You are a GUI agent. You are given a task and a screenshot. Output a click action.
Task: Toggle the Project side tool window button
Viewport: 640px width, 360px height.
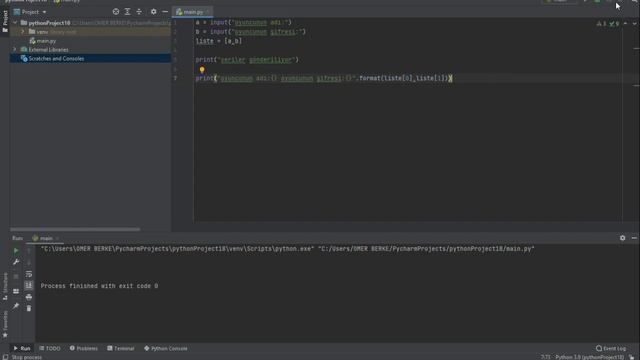point(5,21)
